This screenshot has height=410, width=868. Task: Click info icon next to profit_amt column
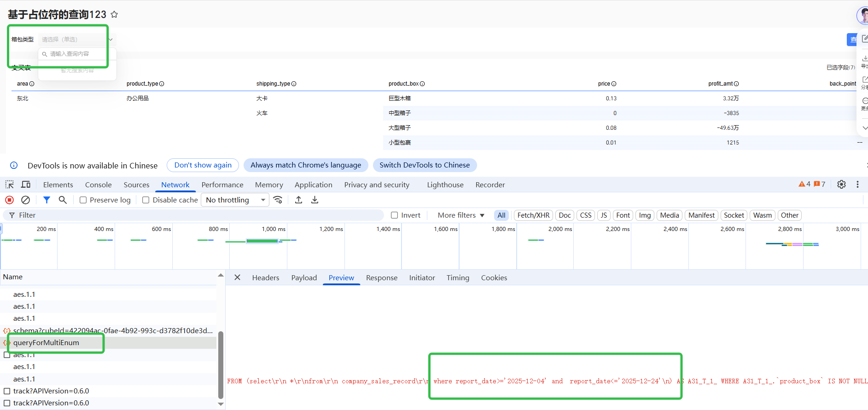(736, 84)
